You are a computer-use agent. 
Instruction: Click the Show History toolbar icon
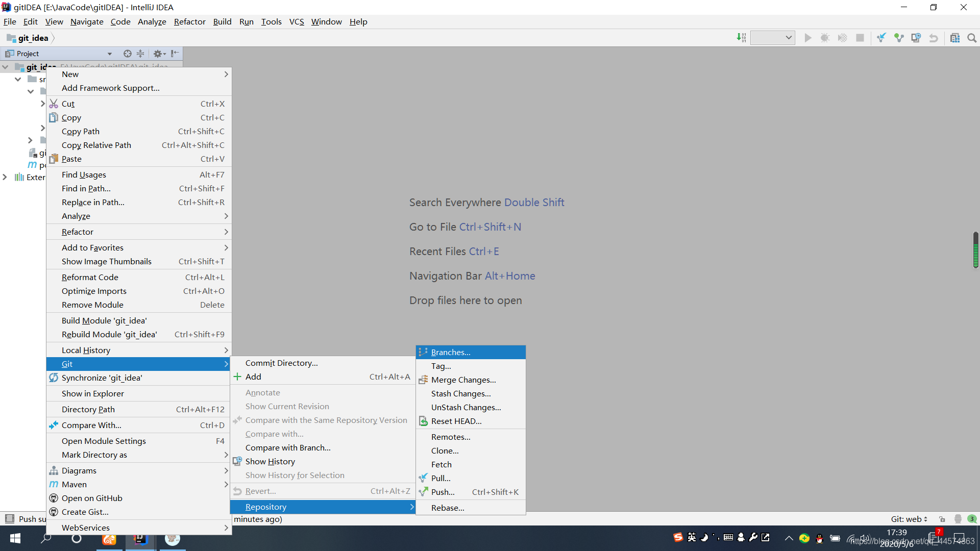point(916,38)
